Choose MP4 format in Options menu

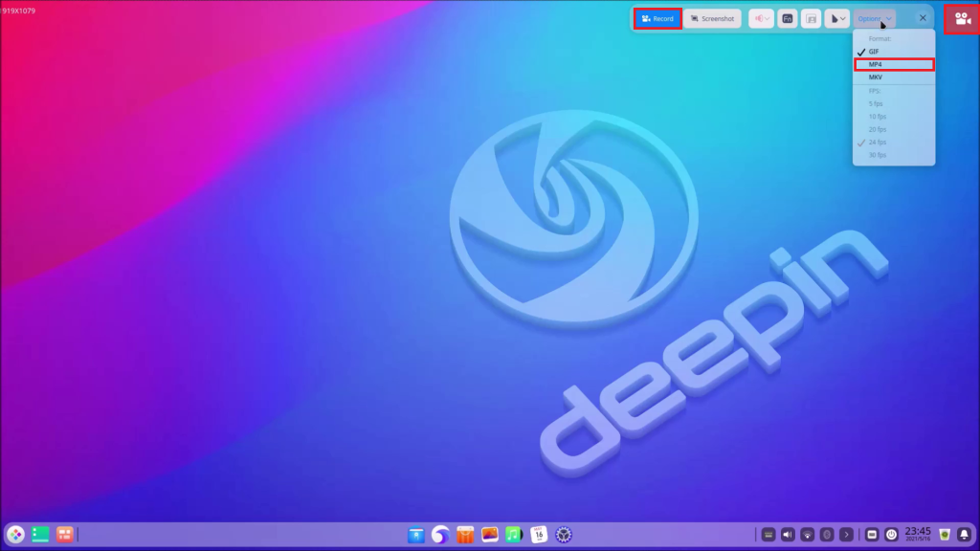(876, 64)
